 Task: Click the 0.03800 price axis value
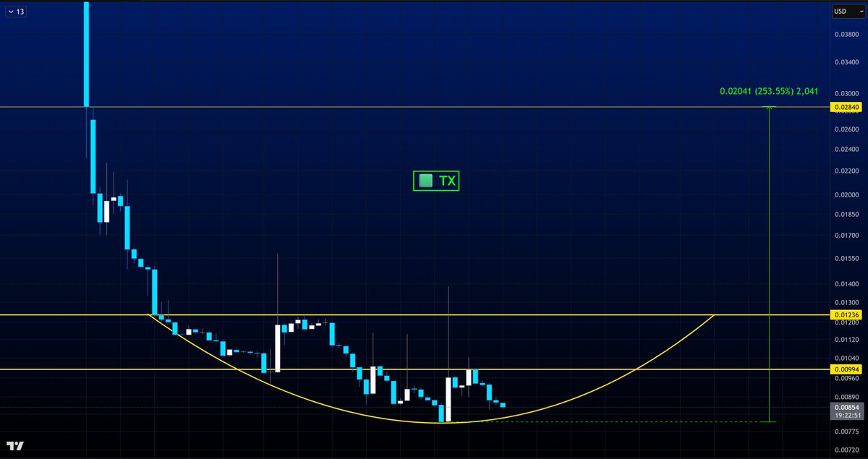[x=846, y=33]
